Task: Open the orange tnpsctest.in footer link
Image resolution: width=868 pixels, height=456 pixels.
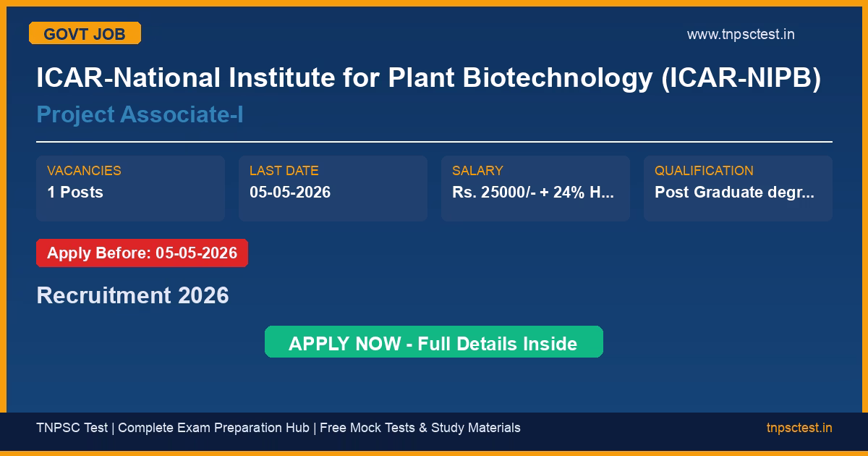Action: [x=799, y=428]
